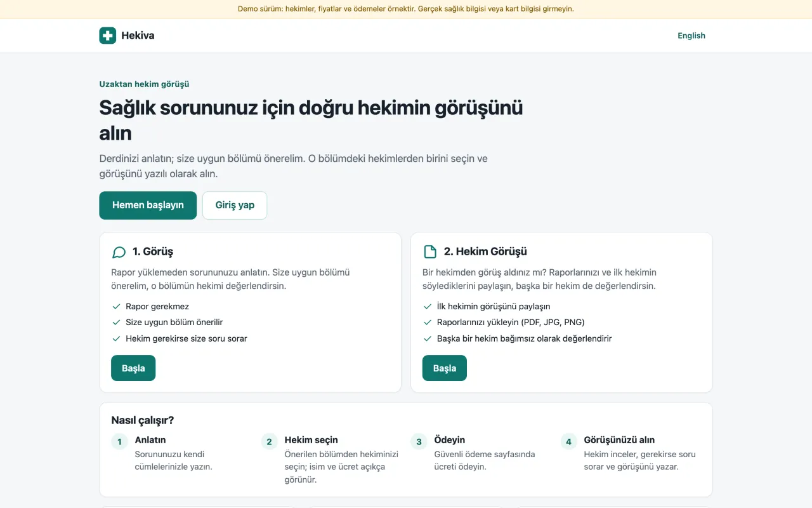
Task: Click the Uzaktan hekim görüşü label
Action: (x=145, y=84)
